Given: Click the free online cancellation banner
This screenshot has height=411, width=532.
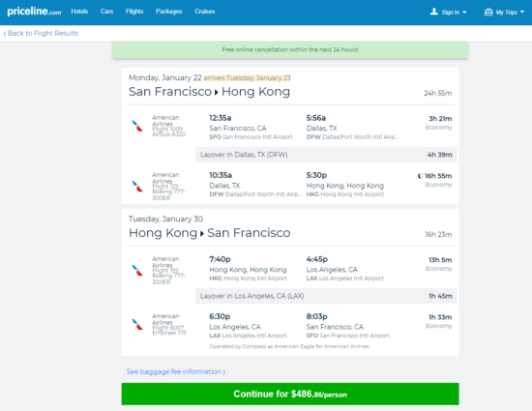Looking at the screenshot, I should click(x=290, y=50).
